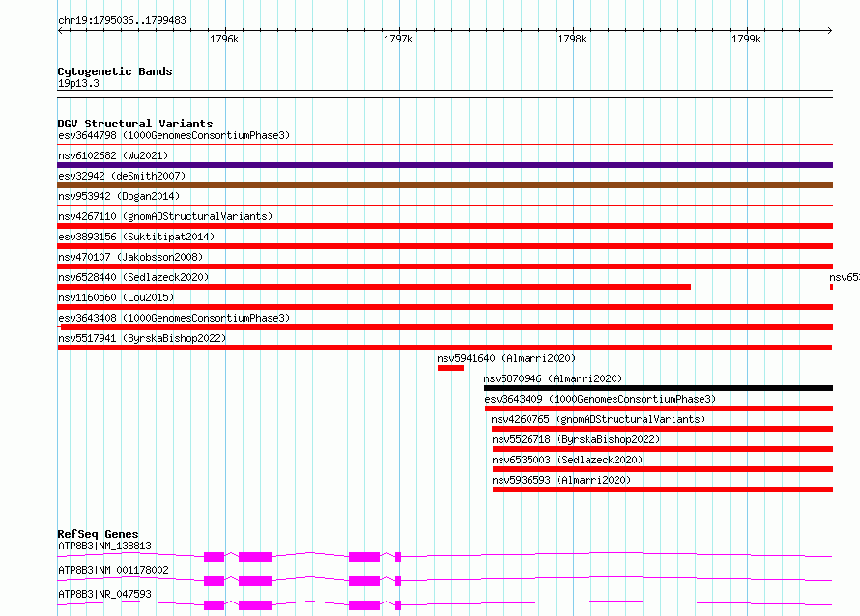Image resolution: width=860 pixels, height=616 pixels.
Task: Click the short red nsv5941640 bar
Action: (x=451, y=368)
